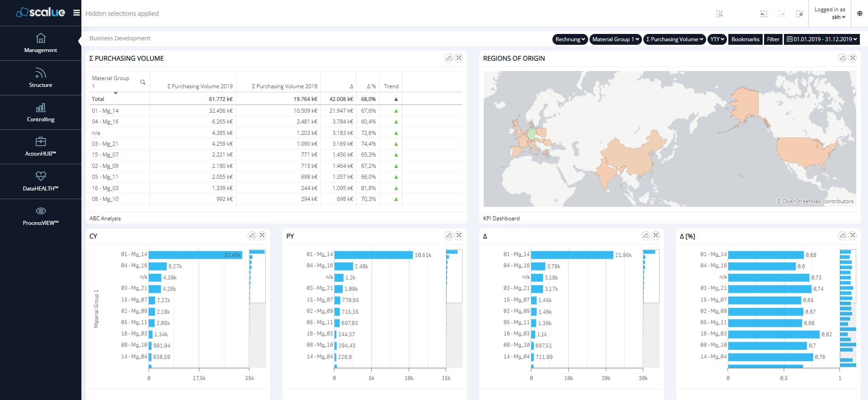Search in Material Group 1 column
Viewport: 868px width, 400px height.
pos(143,82)
